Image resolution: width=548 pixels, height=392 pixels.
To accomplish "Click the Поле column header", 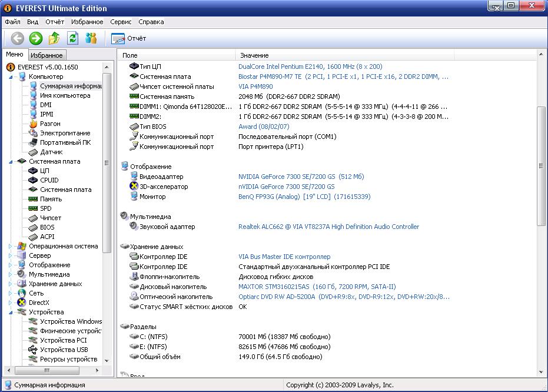I will [x=176, y=55].
